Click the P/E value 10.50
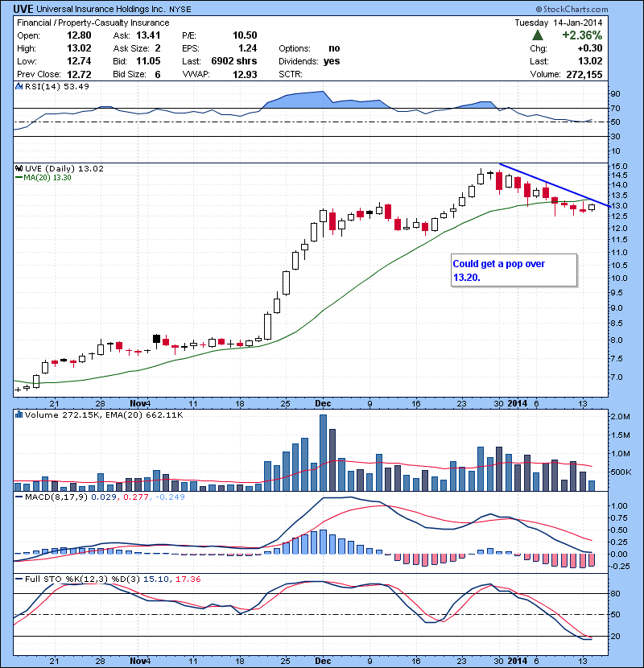The width and height of the screenshot is (644, 668). click(x=245, y=35)
